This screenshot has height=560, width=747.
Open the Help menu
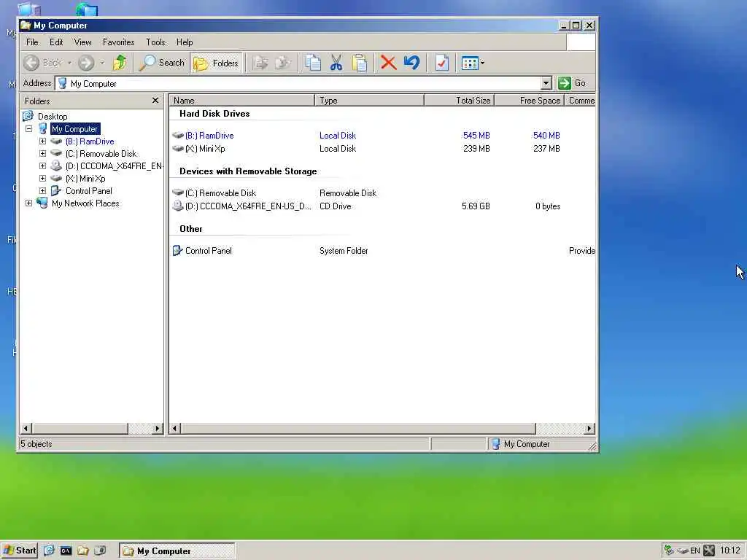pos(185,42)
